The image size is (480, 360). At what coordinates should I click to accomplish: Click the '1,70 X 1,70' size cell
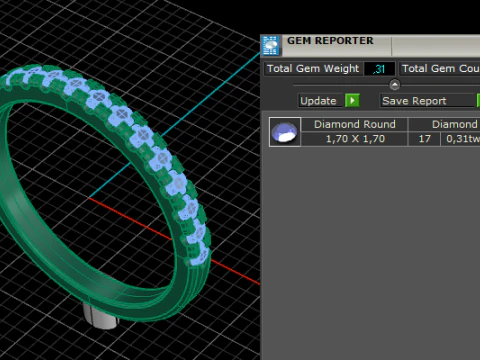point(355,139)
